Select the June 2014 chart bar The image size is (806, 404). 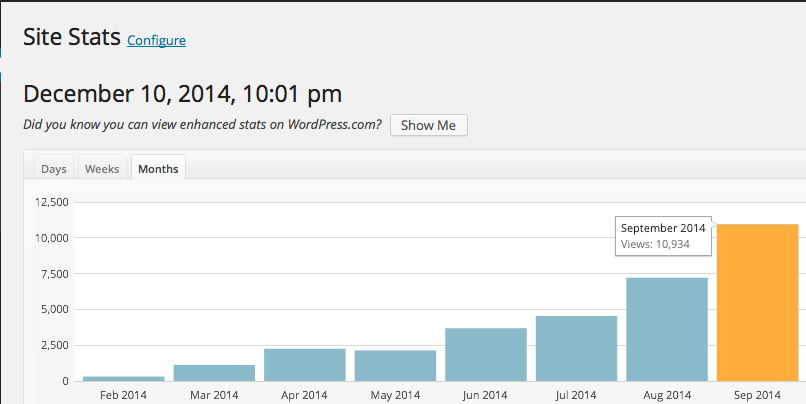(486, 355)
